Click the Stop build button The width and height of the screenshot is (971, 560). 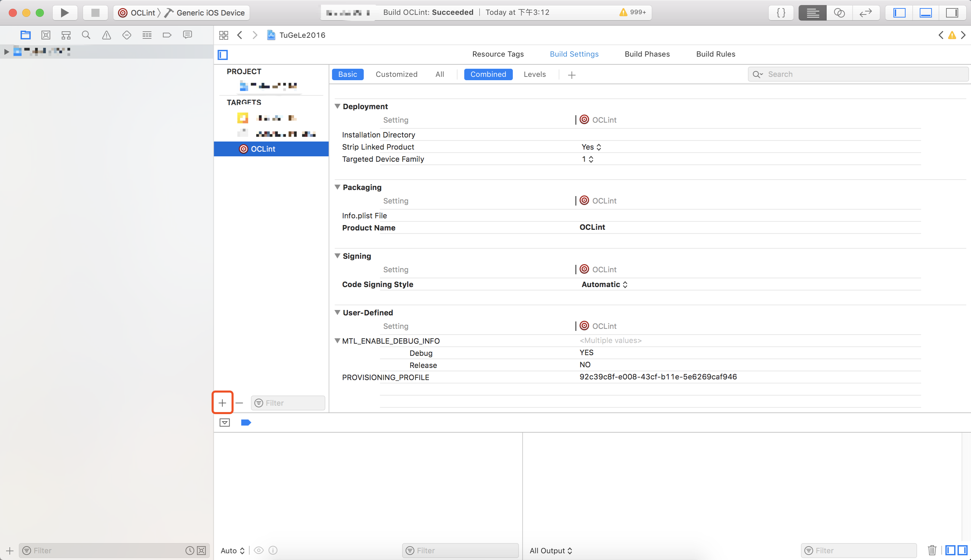click(x=95, y=13)
